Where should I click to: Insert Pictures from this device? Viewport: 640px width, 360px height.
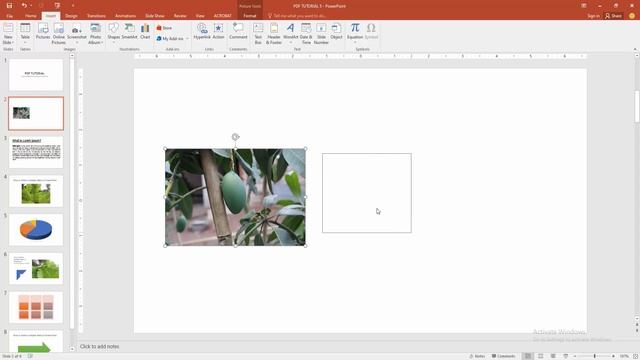coord(43,31)
